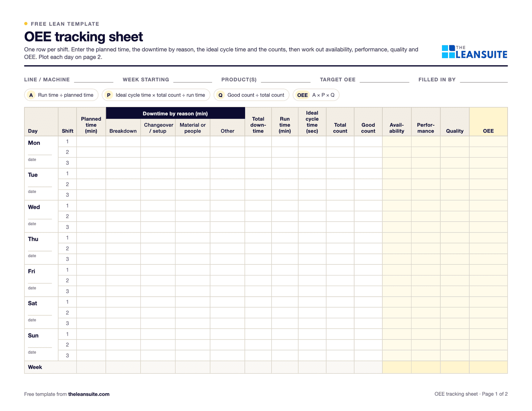
Task: Click the 'Page 1 of 2' footer text
Action: (x=495, y=394)
